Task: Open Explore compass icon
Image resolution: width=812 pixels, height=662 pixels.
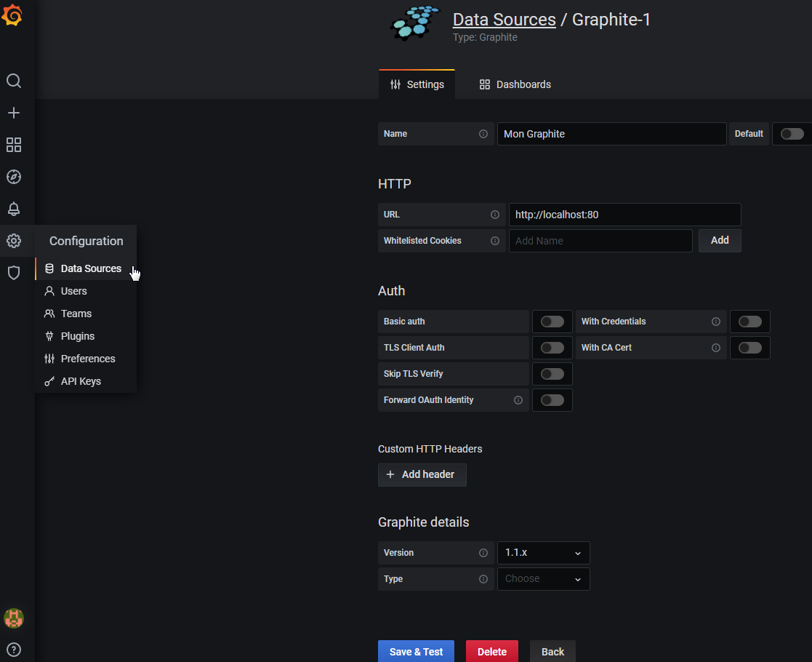Action: 14,177
